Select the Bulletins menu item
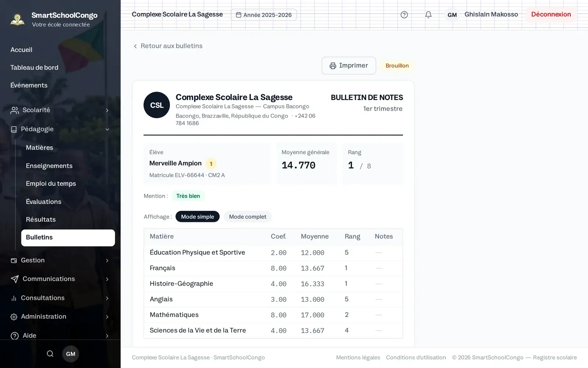The image size is (588, 368). coord(68,238)
